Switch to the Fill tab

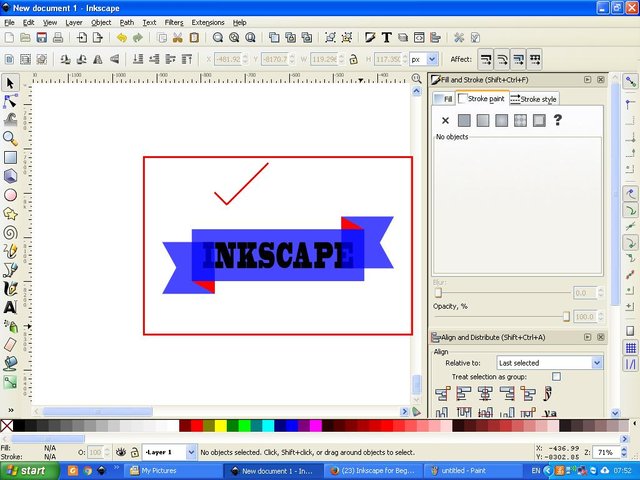coord(444,99)
